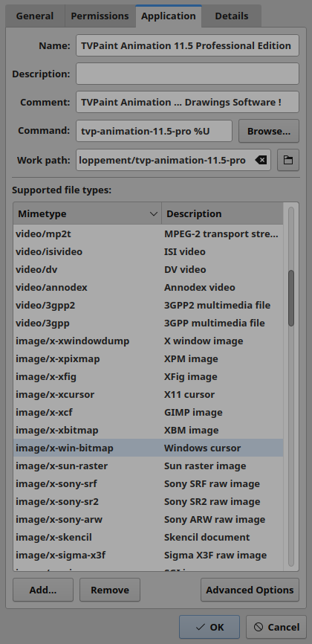Select the image/x-xfig row
Screen dimensions: 312x644
[x=149, y=376]
